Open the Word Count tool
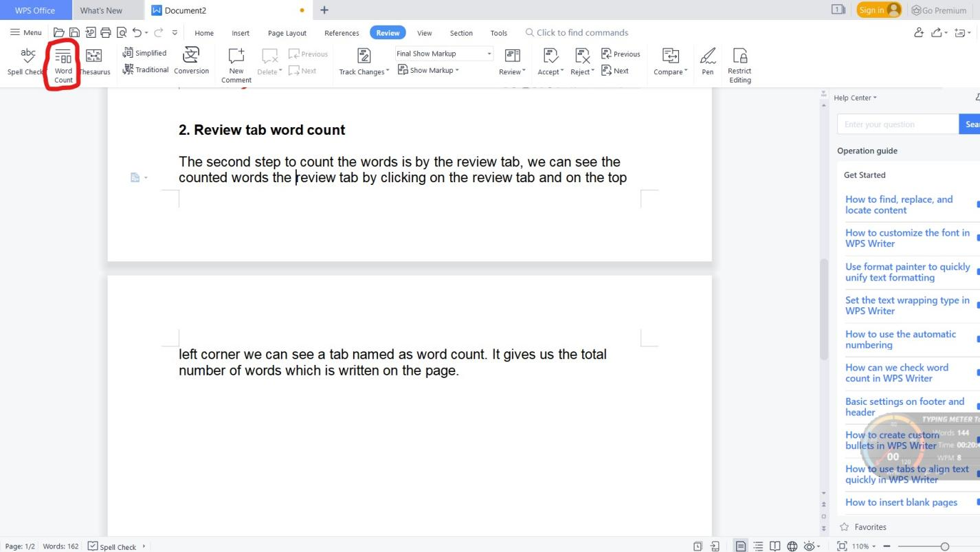Image resolution: width=980 pixels, height=552 pixels. 63,62
